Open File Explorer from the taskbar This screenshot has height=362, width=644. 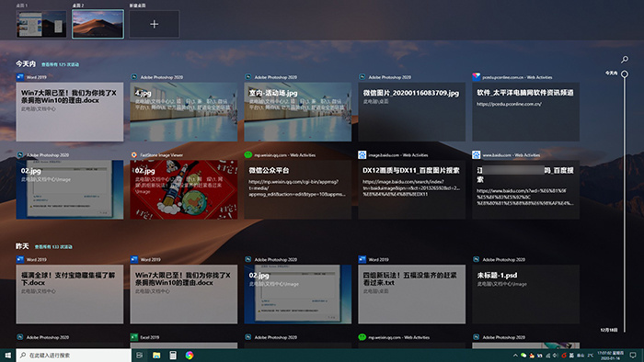pyautogui.click(x=156, y=355)
